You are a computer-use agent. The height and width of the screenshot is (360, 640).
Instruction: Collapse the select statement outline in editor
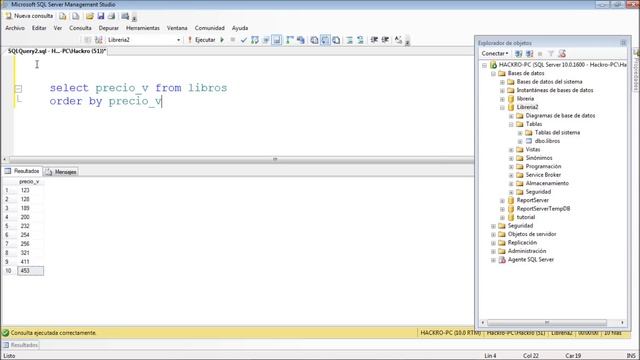tap(18, 88)
